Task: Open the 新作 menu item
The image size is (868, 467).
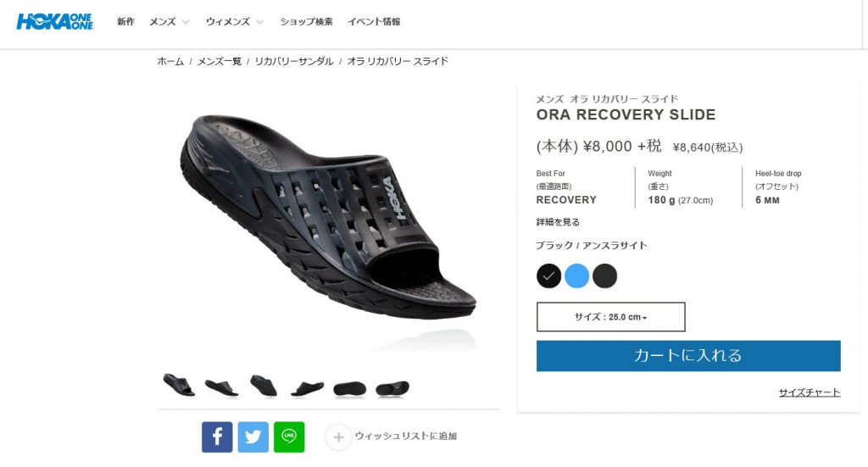Action: (125, 21)
